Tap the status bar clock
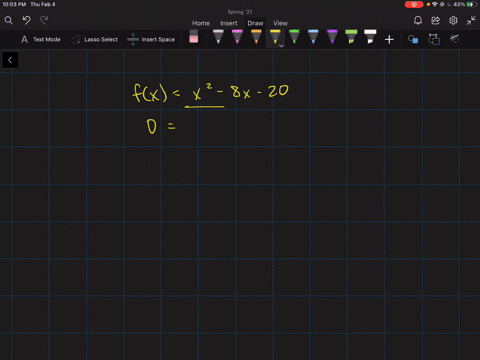Image resolution: width=480 pixels, height=360 pixels. [x=14, y=4]
